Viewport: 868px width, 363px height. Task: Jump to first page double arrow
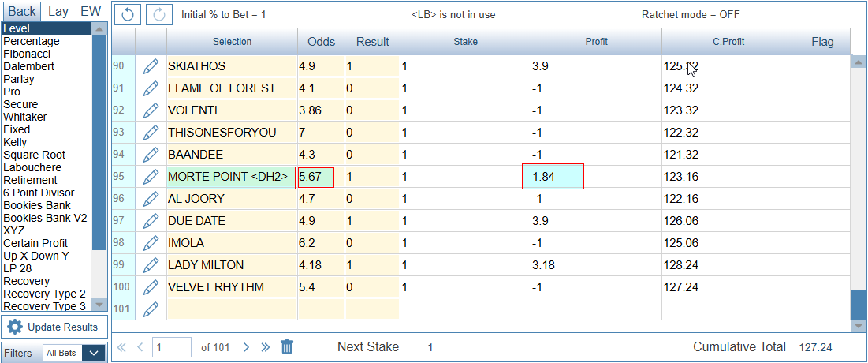(x=121, y=347)
